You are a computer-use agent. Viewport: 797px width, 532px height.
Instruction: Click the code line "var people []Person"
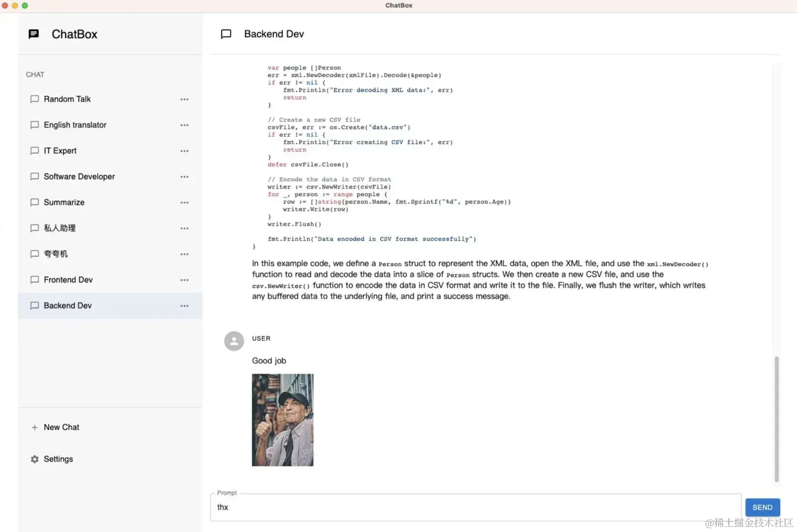(x=304, y=68)
